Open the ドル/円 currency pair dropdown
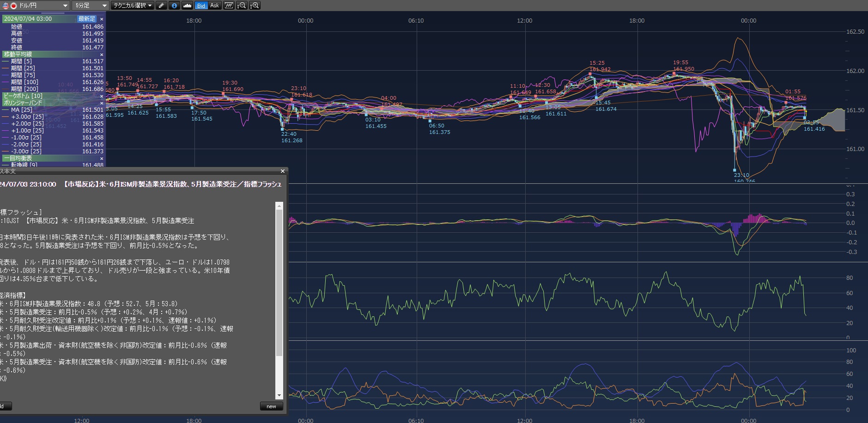Image resolution: width=868 pixels, height=423 pixels. (x=36, y=6)
